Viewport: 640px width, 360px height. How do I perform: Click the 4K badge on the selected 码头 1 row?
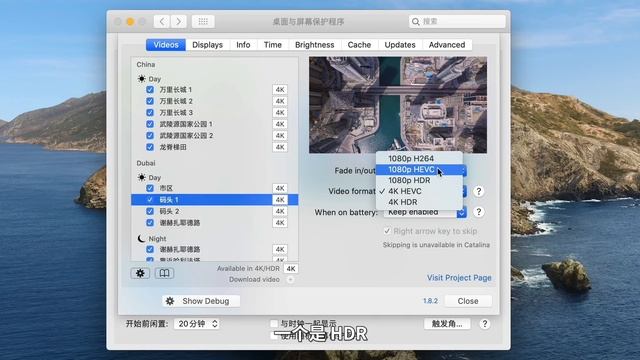click(280, 200)
